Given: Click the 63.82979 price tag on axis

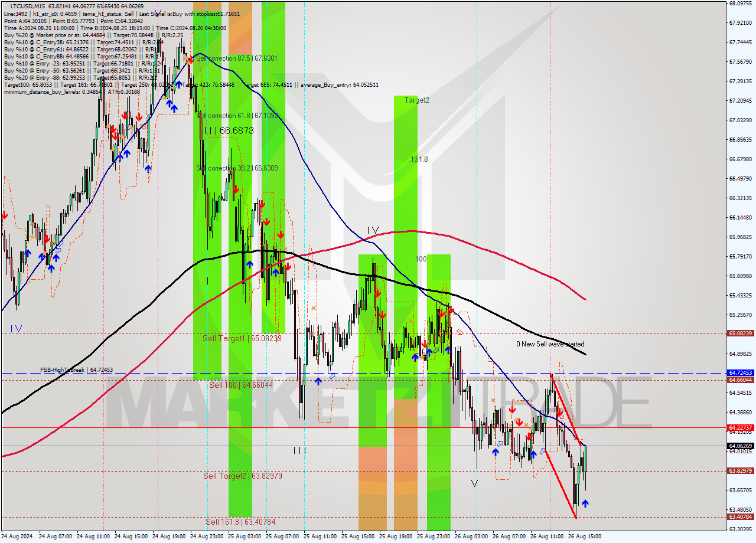Looking at the screenshot, I should tap(741, 471).
